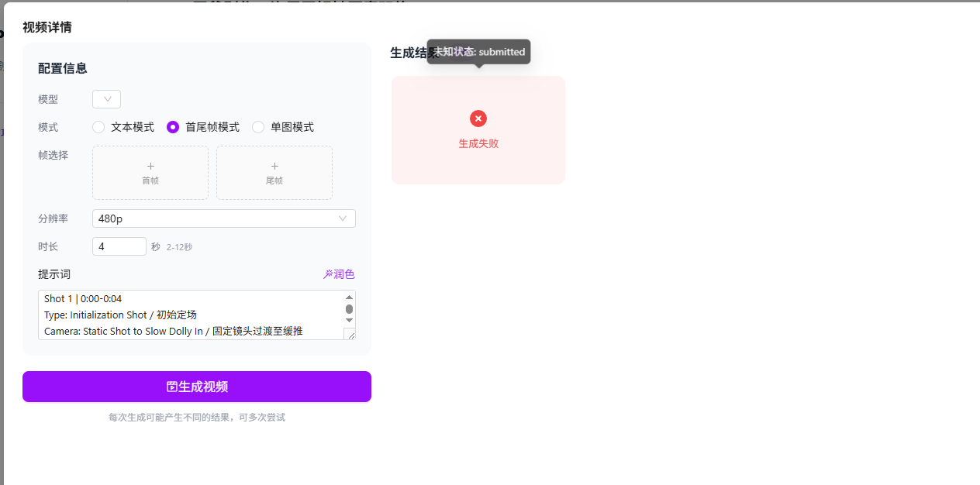Click the magic wand 润色 polish link
The width and height of the screenshot is (980, 485).
pos(339,274)
